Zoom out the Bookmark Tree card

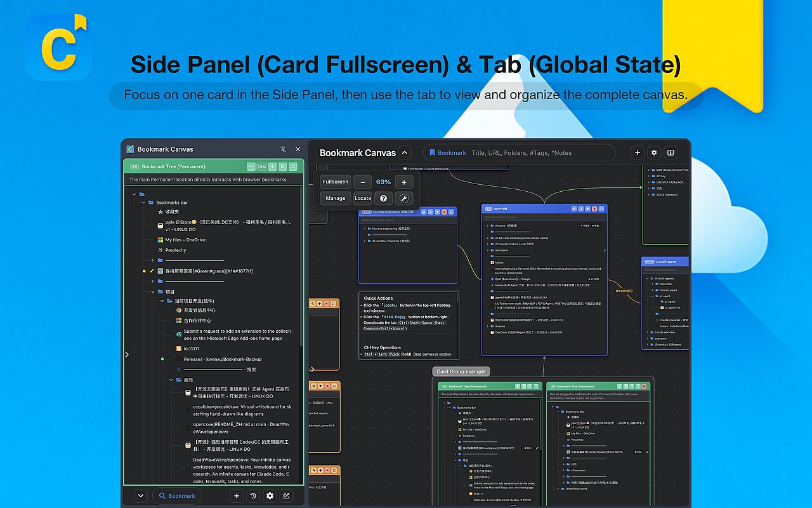click(251, 166)
